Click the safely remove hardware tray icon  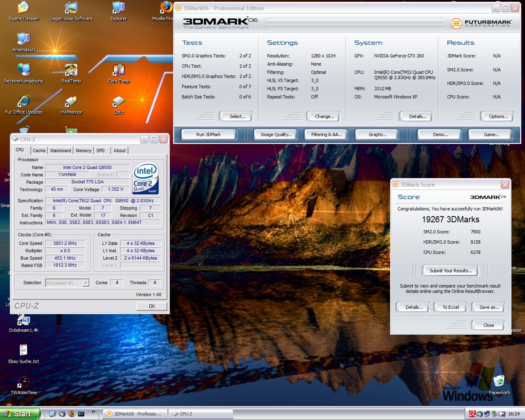pyautogui.click(x=494, y=414)
